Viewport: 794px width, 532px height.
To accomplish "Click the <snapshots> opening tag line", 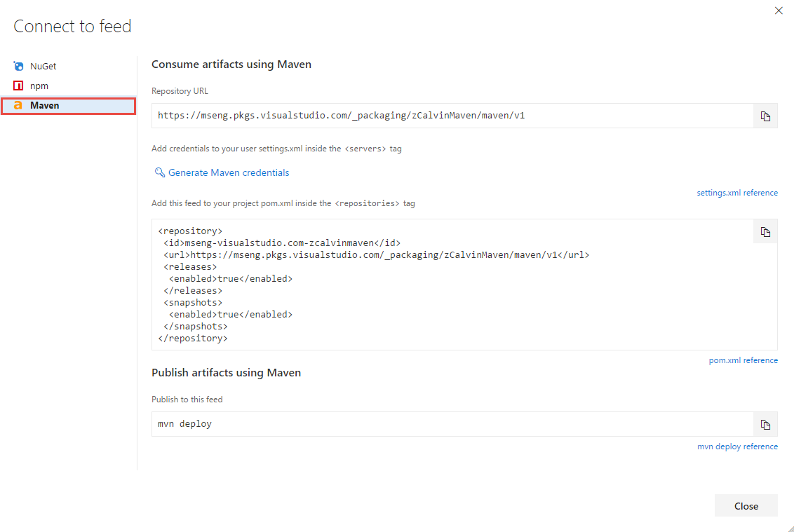I will pos(193,303).
